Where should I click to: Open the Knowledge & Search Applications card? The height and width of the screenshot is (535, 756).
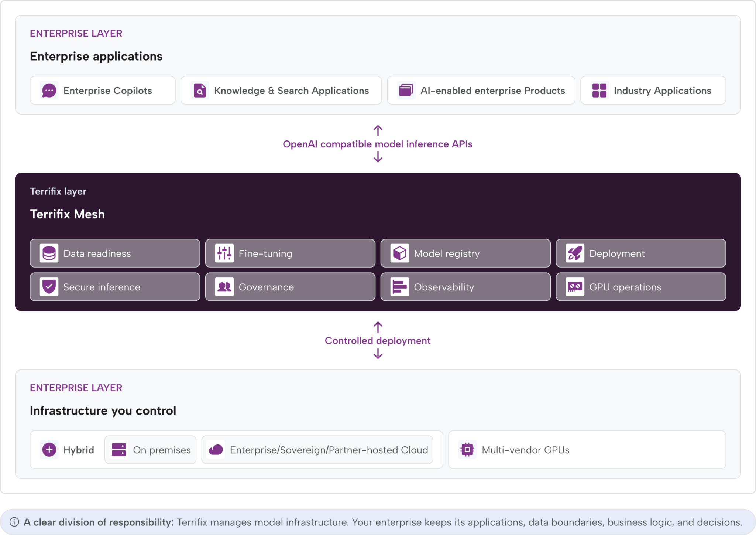pos(281,91)
